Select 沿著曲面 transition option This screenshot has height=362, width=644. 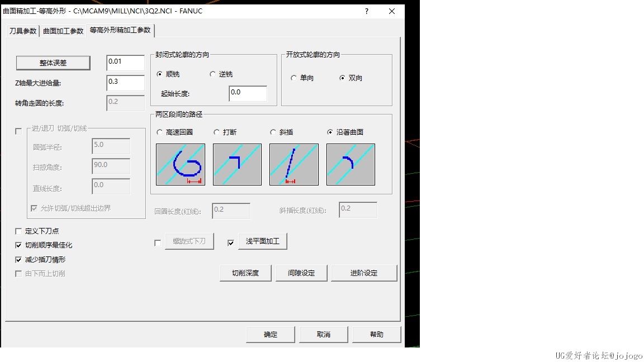click(330, 132)
